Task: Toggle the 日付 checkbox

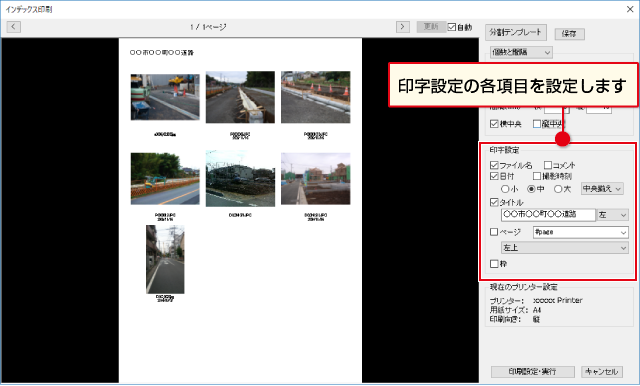Action: (x=494, y=176)
